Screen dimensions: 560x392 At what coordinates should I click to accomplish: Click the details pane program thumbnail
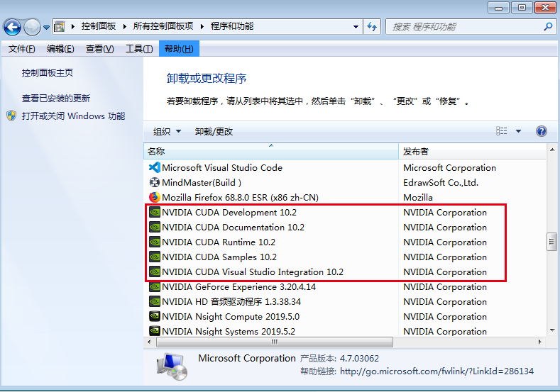tap(172, 366)
